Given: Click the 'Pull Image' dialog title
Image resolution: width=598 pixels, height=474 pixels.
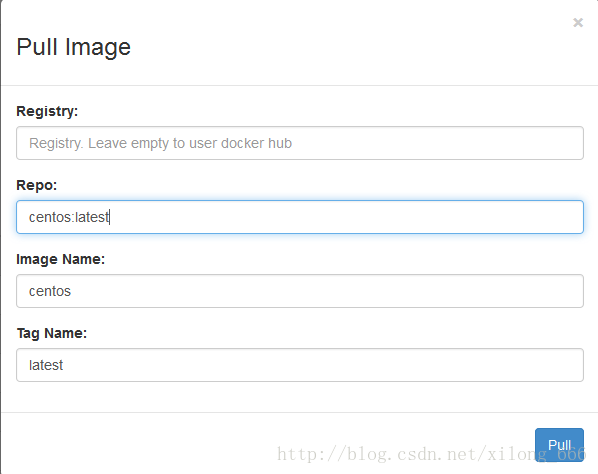Looking at the screenshot, I should pyautogui.click(x=74, y=47).
